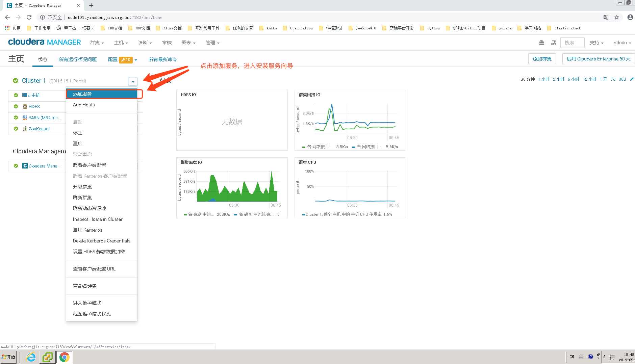Click the ZooKeeper service icon
Viewport: 635px width, 364px height.
25,129
